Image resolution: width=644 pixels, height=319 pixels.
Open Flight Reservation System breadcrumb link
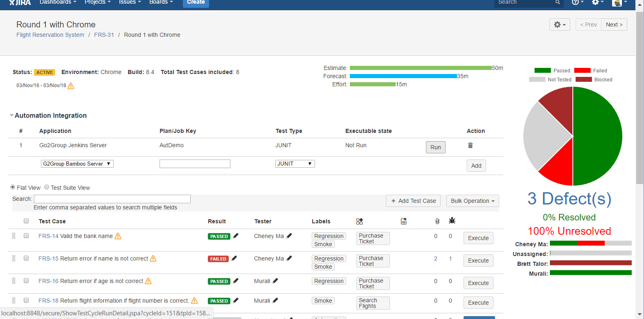(50, 35)
